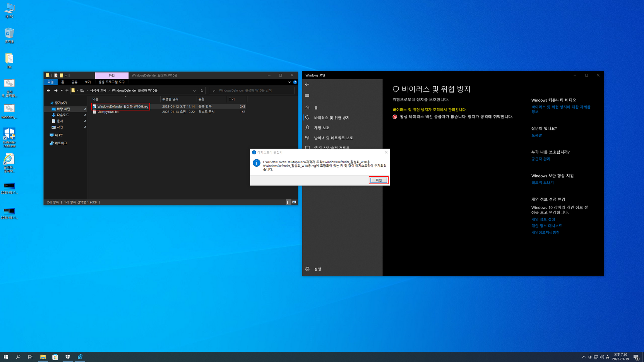Click the 도움말 link
644x362 pixels.
tap(536, 135)
